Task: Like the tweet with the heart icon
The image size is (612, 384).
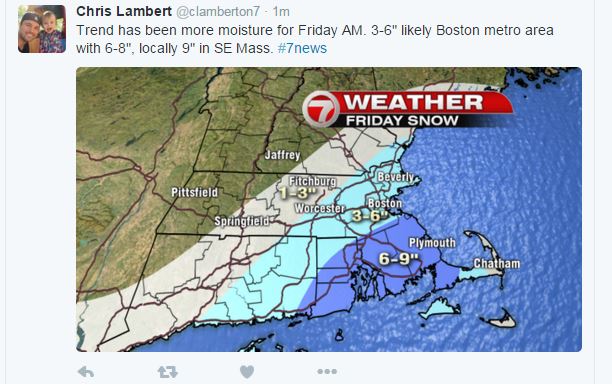Action: [x=247, y=372]
